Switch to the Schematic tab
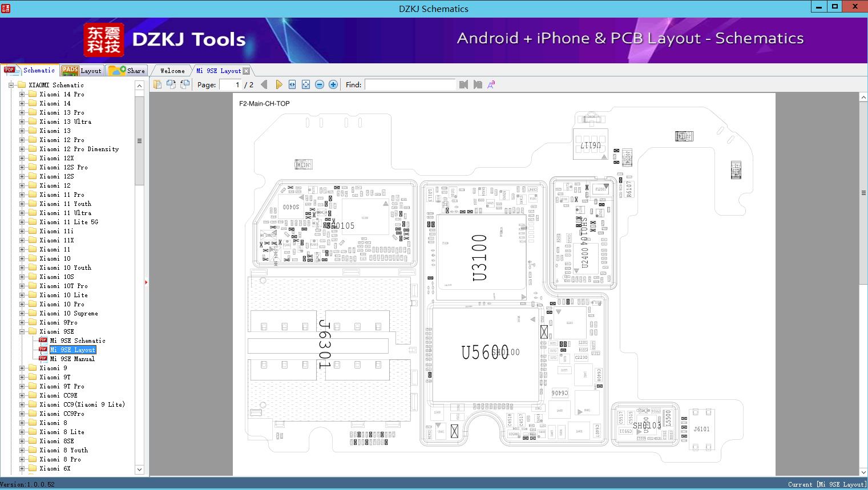This screenshot has height=490, width=868. point(30,70)
